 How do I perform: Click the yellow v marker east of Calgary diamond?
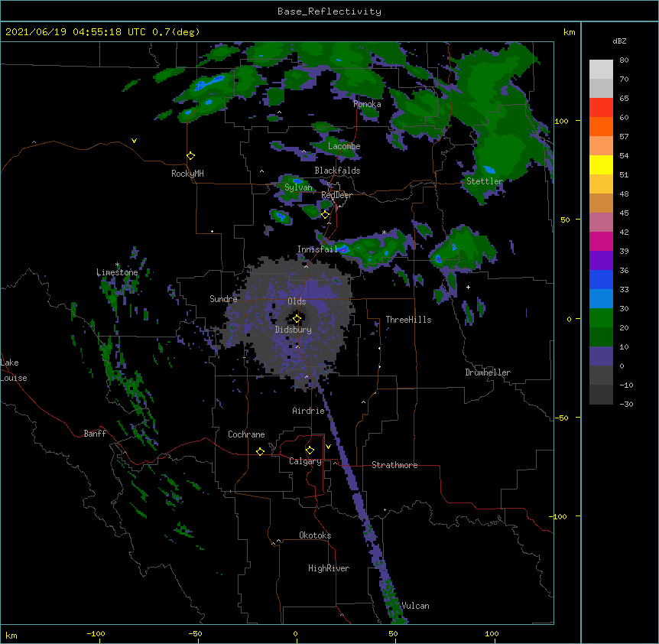[328, 447]
